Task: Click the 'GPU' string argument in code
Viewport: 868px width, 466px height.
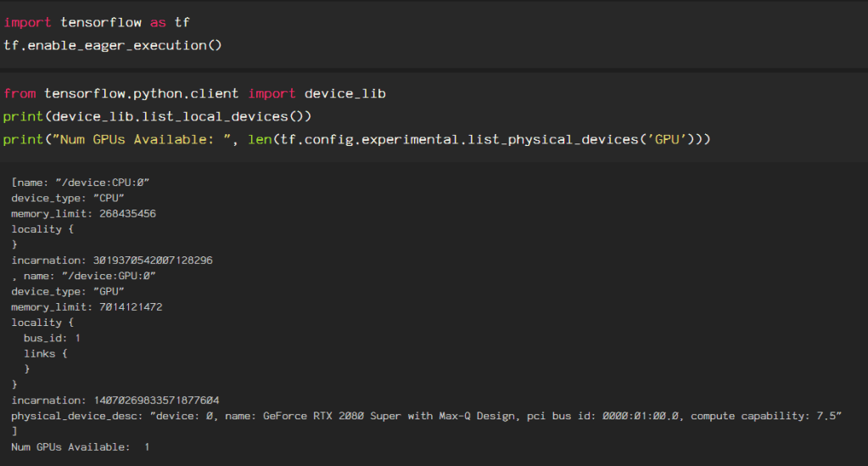Action: pos(668,138)
